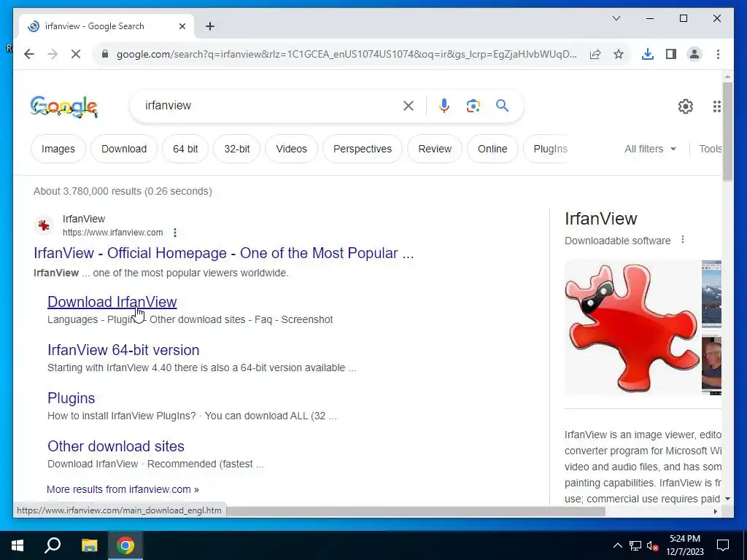Click the vertical page scrollbar
747x560 pixels.
(727, 132)
